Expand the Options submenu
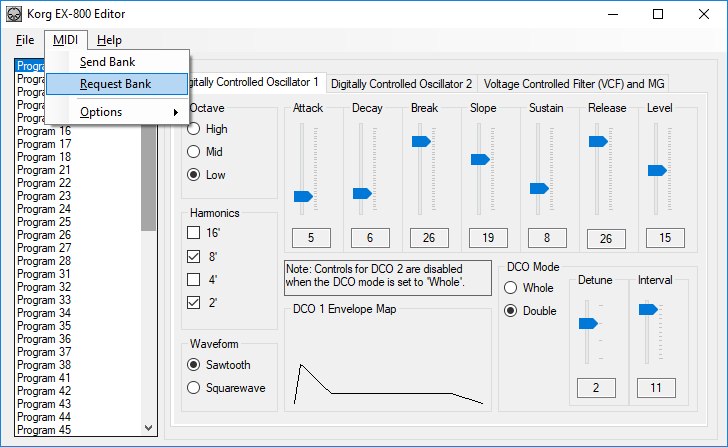Screen dimensions: 728x447 point(117,112)
